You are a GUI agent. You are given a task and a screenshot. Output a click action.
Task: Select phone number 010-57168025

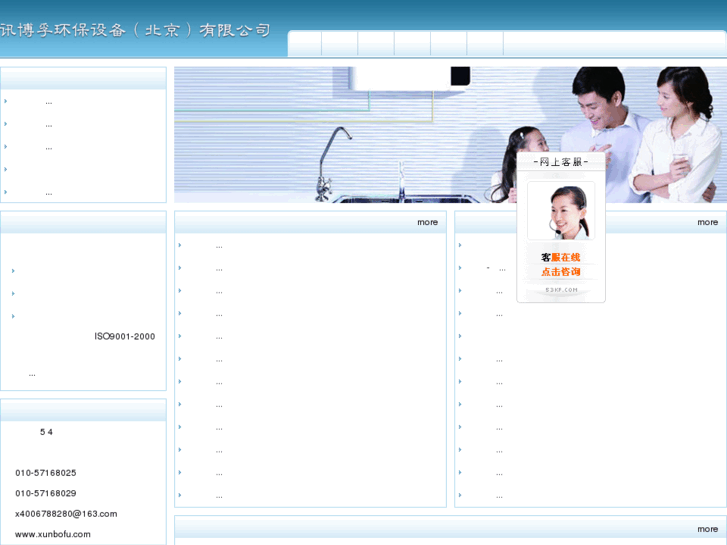point(46,473)
